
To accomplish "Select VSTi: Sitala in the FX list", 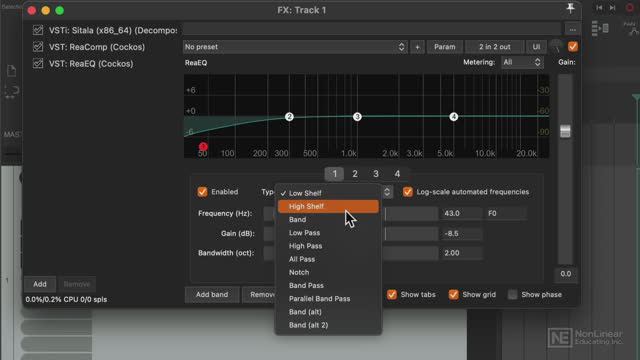I will coord(113,30).
